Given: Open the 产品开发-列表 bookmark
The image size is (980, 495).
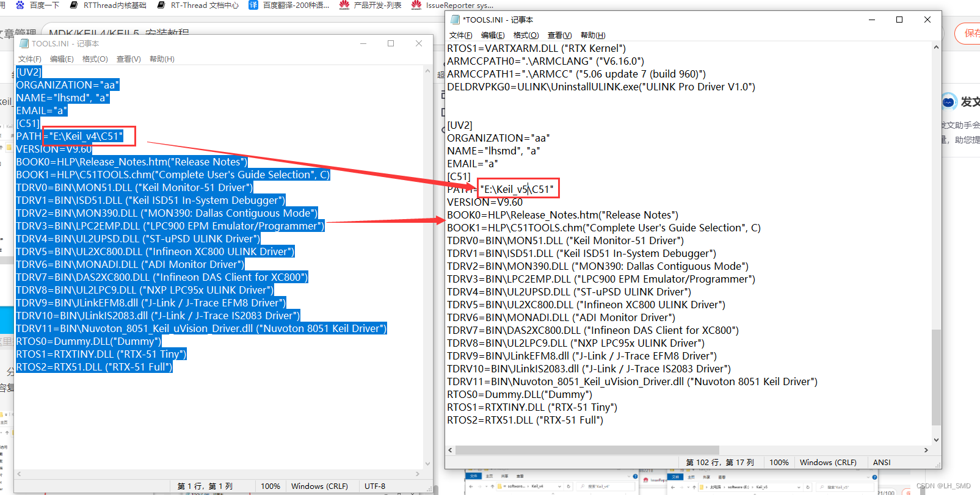Looking at the screenshot, I should [371, 5].
